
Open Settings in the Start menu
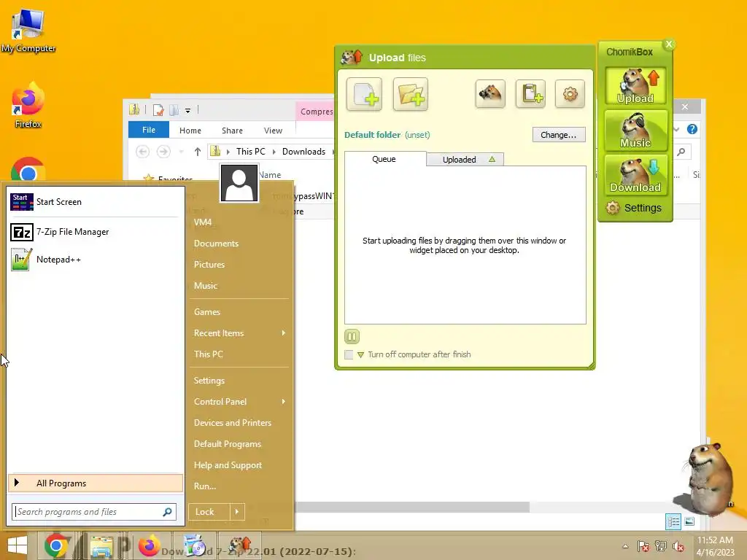[x=209, y=381]
